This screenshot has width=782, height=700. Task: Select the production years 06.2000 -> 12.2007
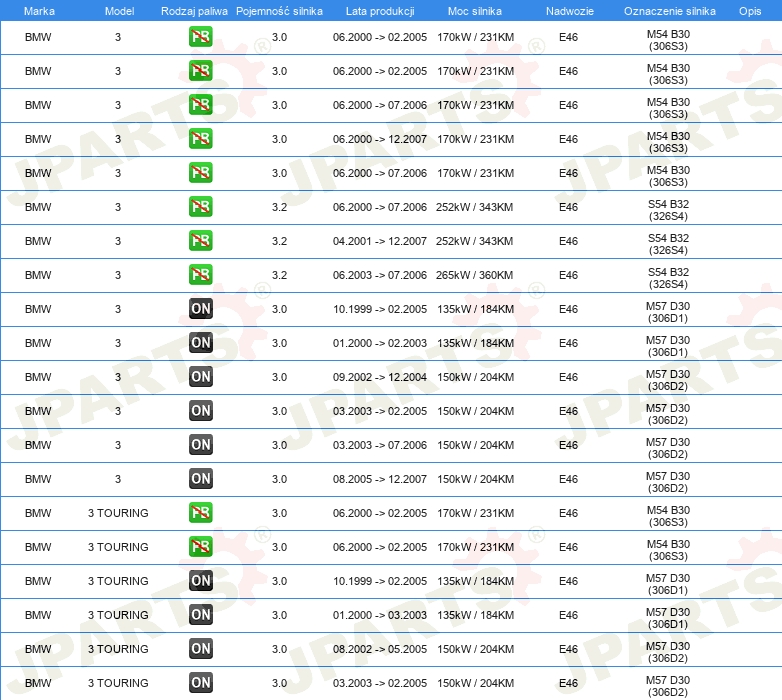(380, 139)
